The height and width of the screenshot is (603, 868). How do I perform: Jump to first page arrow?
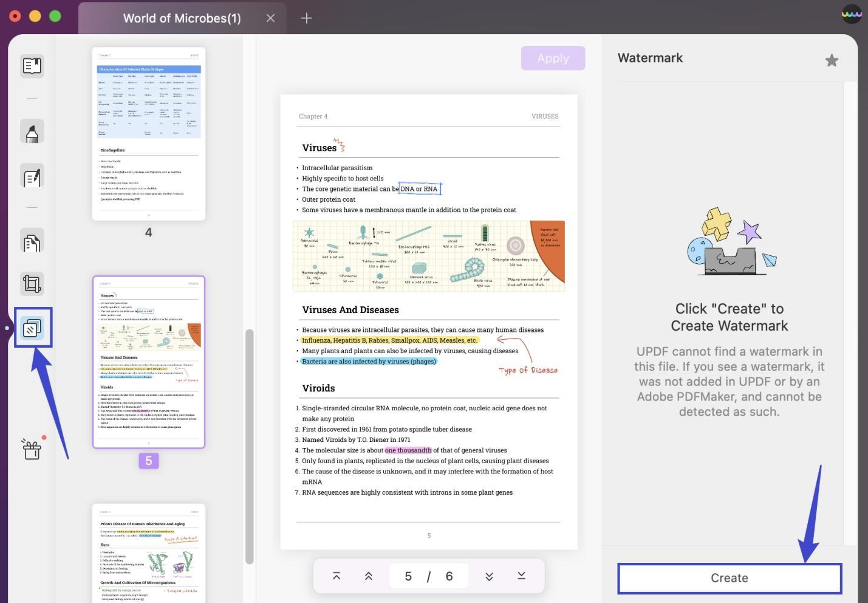(x=337, y=576)
